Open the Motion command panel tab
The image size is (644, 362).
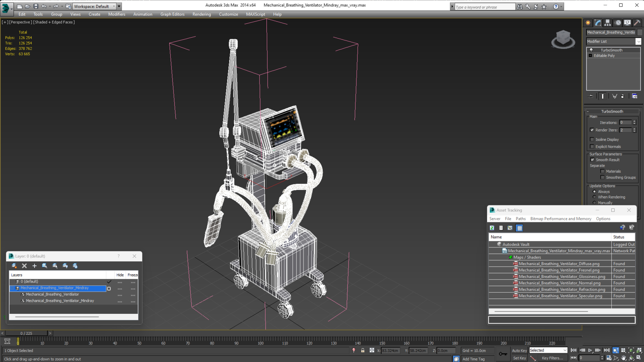(618, 23)
